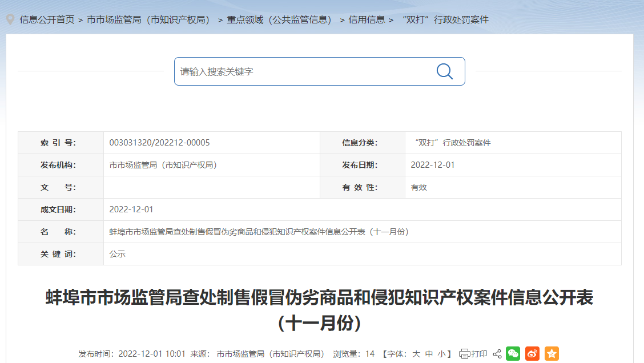Viewport: 644px width, 363px height.
Task: Open 重点领域（公共监管信息） breadcrumb
Action: (279, 19)
